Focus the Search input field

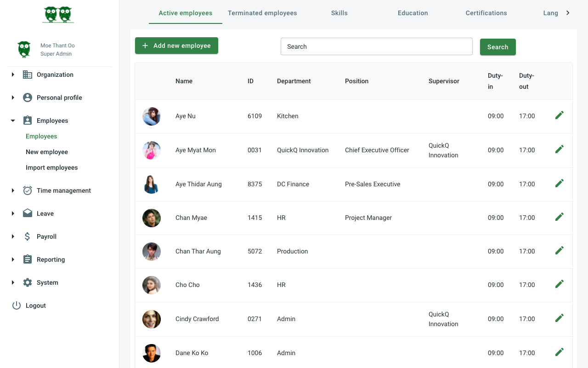[376, 46]
